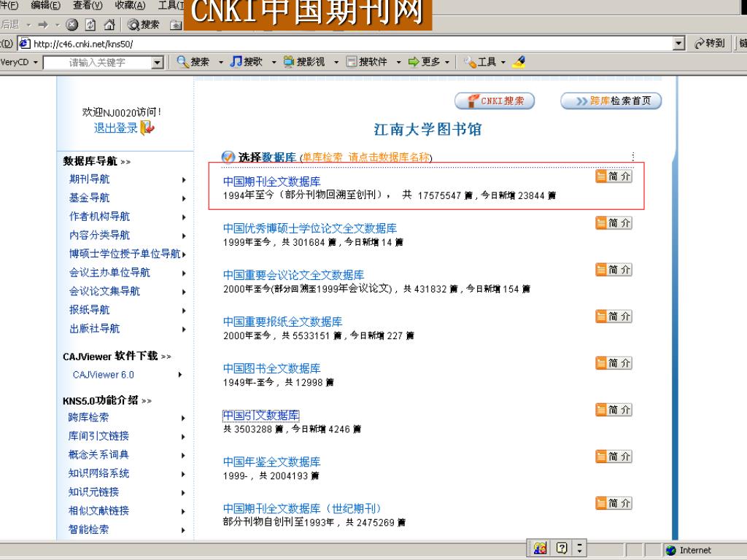This screenshot has width=747, height=560.
Task: Expand the 搜软件 dropdown arrow
Action: point(398,62)
